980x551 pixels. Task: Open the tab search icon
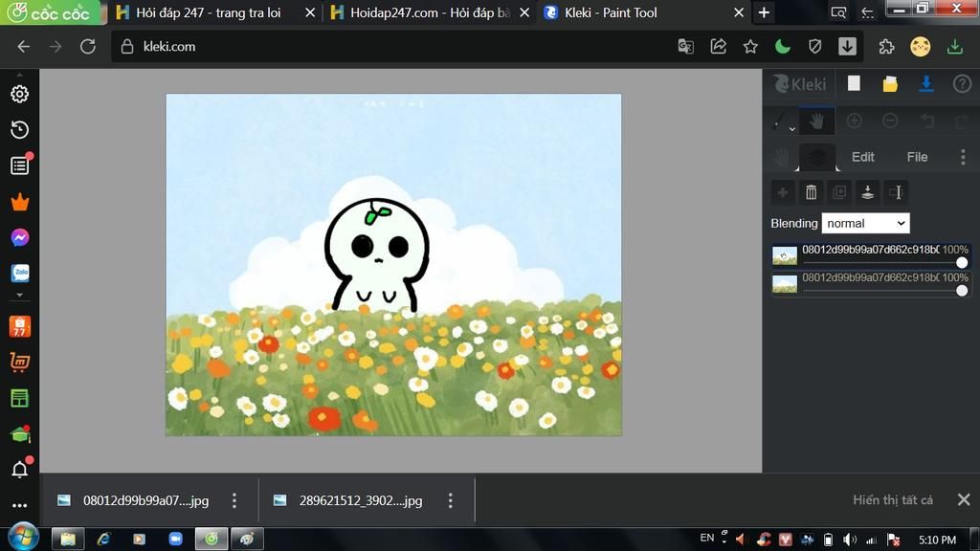tap(838, 11)
